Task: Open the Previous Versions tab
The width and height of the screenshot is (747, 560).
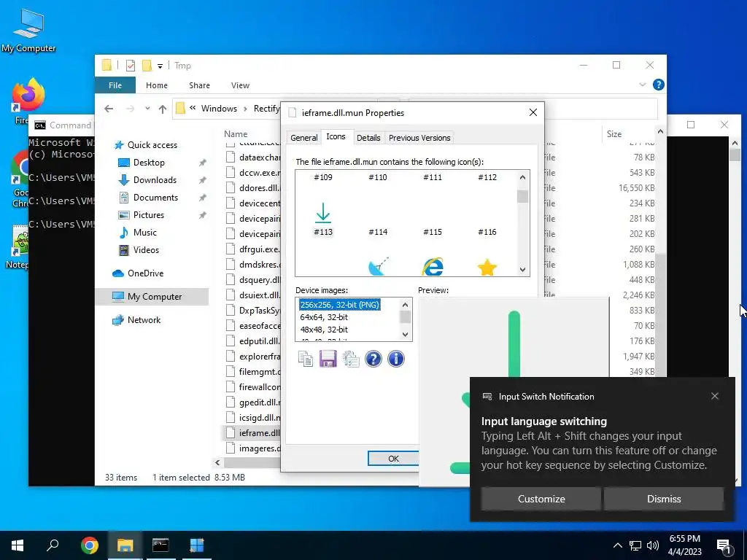Action: point(419,138)
